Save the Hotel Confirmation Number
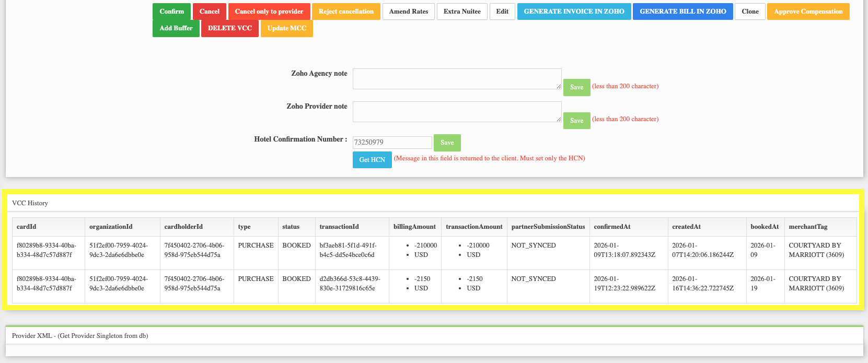Image resolution: width=868 pixels, height=363 pixels. pos(447,143)
